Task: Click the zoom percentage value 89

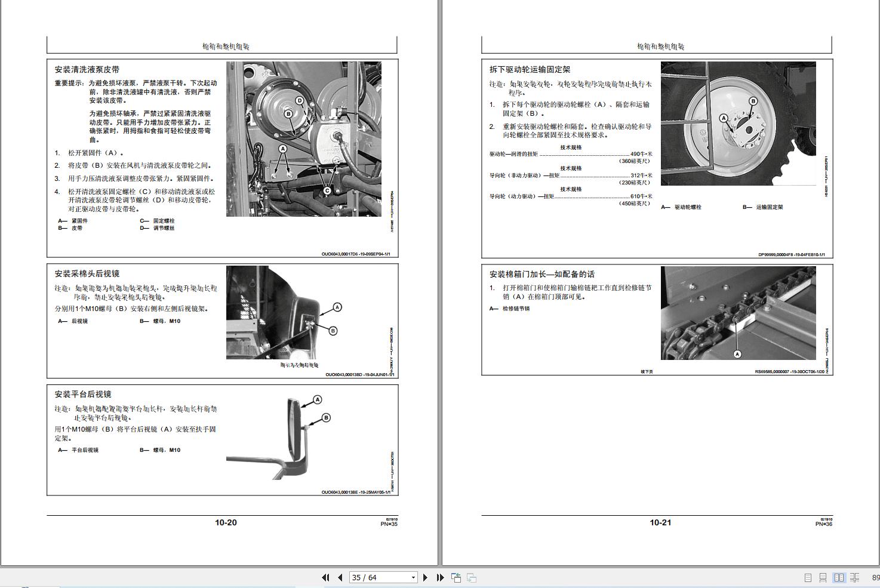Action: [x=875, y=577]
